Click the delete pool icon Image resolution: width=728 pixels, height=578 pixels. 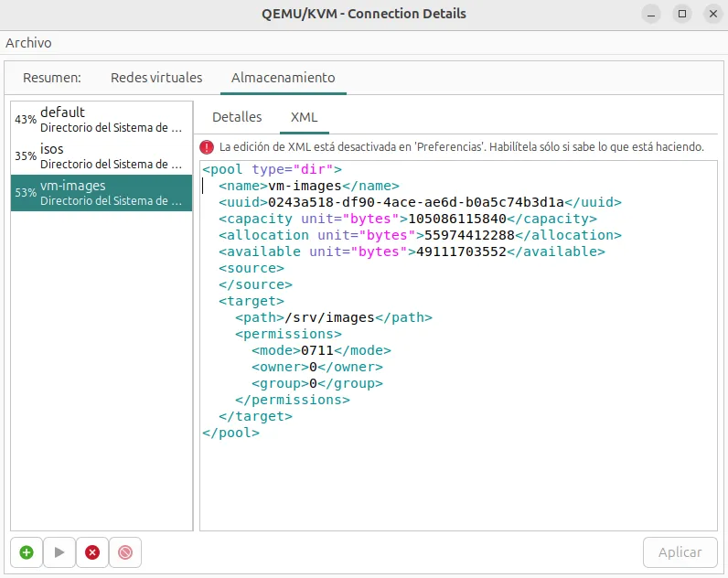tap(125, 552)
